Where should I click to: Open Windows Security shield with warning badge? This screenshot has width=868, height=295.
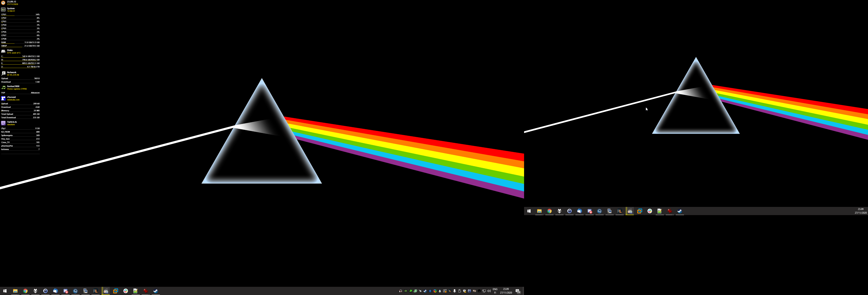(x=465, y=291)
